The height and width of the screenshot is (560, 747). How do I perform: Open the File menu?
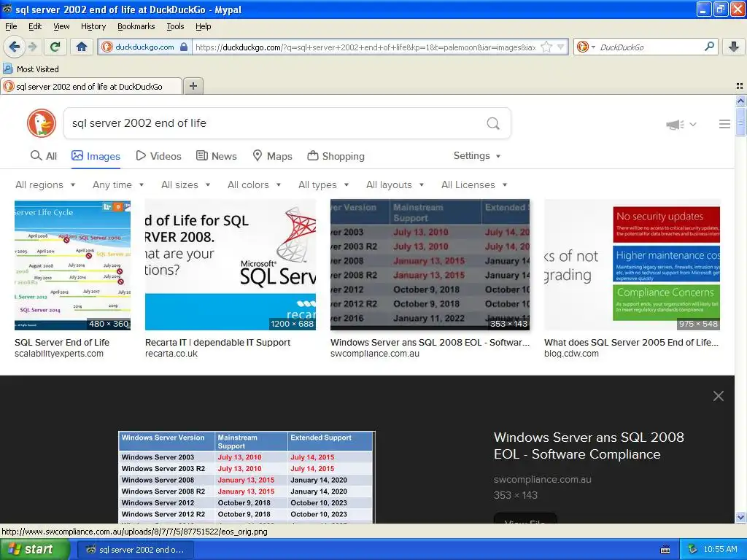pos(11,26)
